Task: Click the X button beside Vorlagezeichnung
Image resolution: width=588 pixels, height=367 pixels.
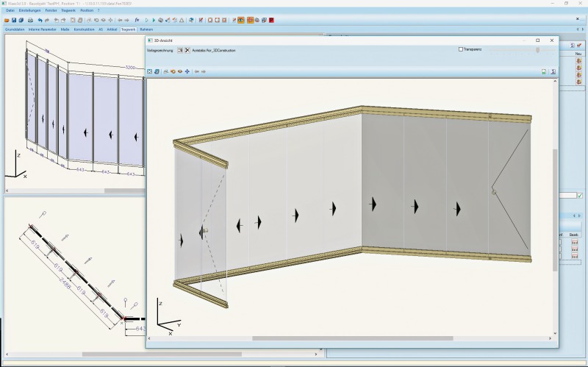Action: pos(187,50)
